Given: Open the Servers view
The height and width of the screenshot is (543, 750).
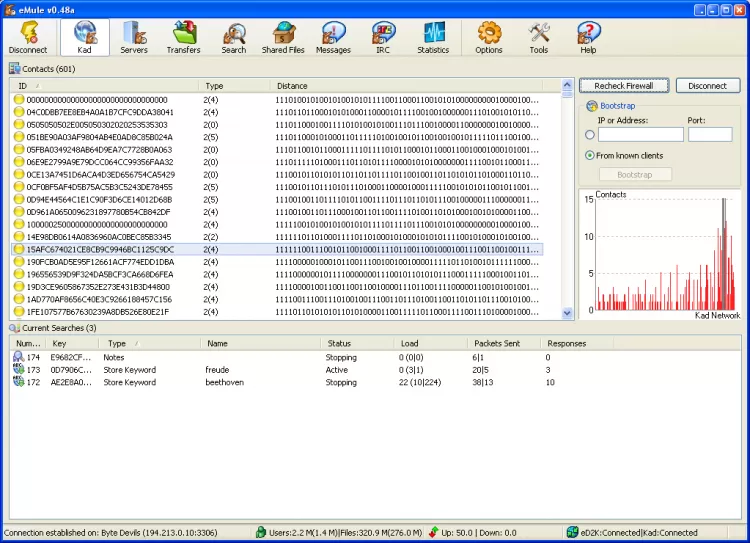Looking at the screenshot, I should point(133,37).
